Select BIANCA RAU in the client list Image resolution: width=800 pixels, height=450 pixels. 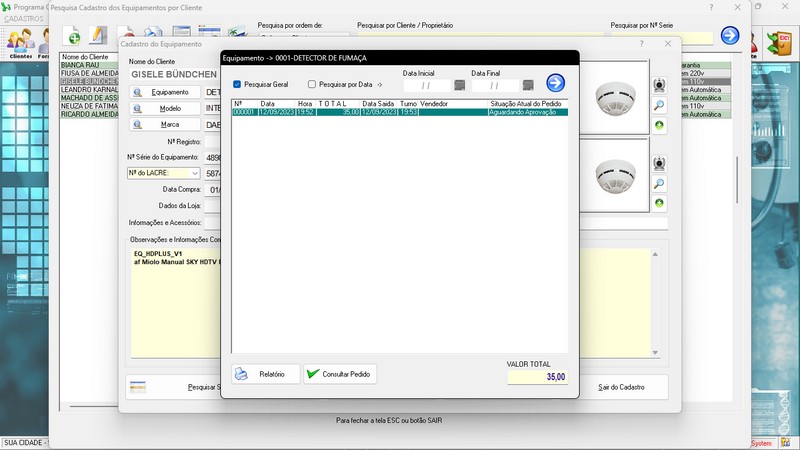pos(80,65)
